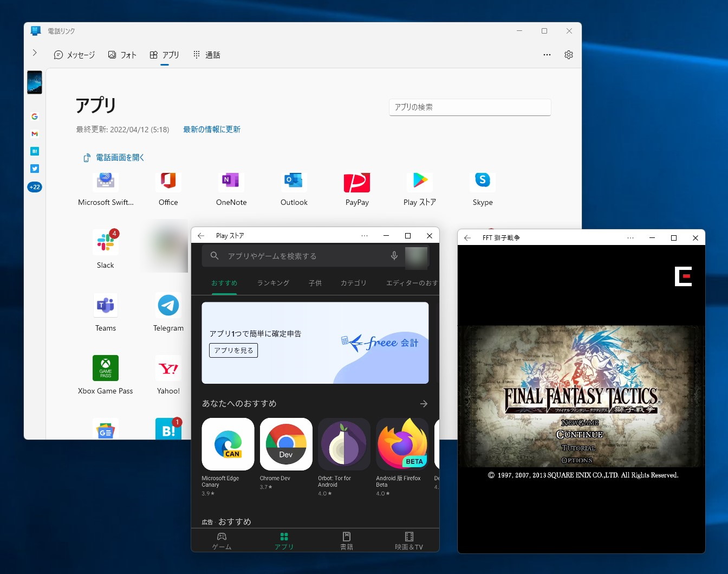Switch to the フォト tab
728x574 pixels.
click(x=122, y=55)
